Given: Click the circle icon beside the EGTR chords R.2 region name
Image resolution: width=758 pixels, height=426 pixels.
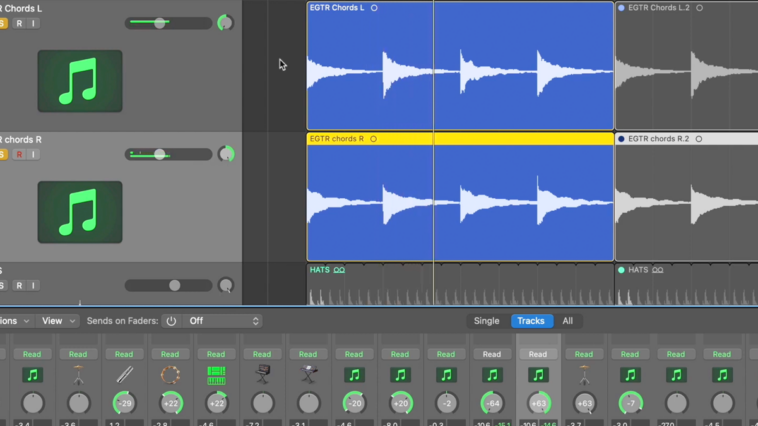Looking at the screenshot, I should click(x=699, y=139).
